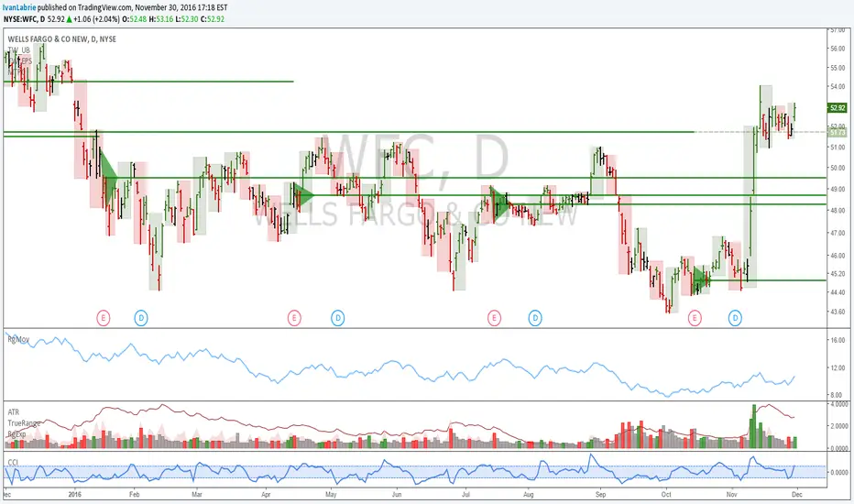Click the 47.00 price axis label
This screenshot has height=504, width=854.
click(x=838, y=233)
